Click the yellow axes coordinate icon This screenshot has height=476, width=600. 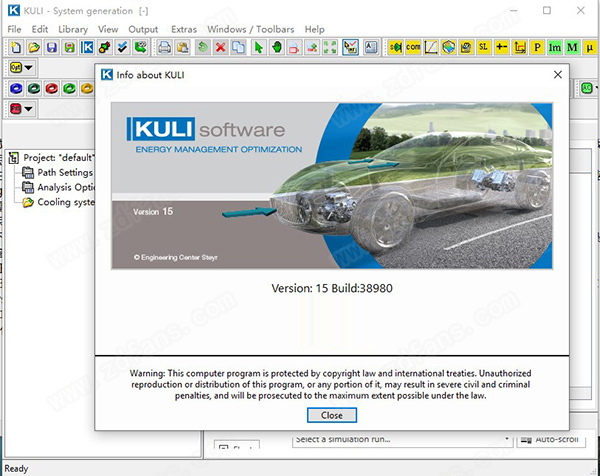coord(519,47)
